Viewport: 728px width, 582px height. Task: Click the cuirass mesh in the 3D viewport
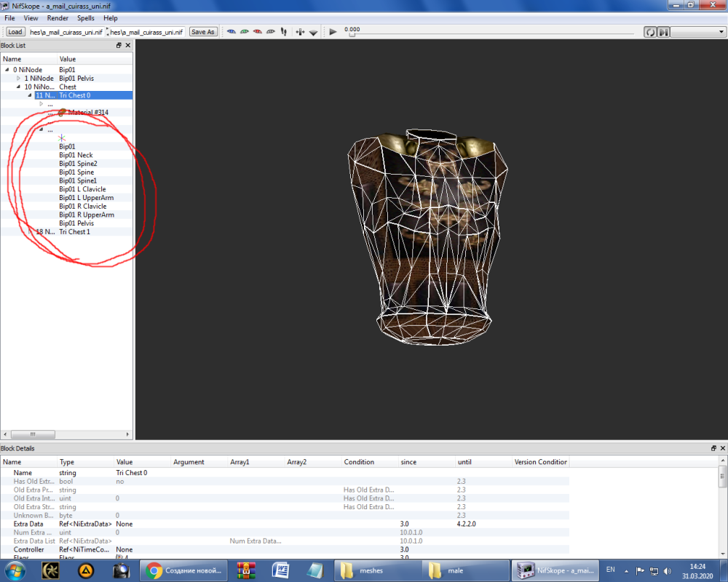427,236
